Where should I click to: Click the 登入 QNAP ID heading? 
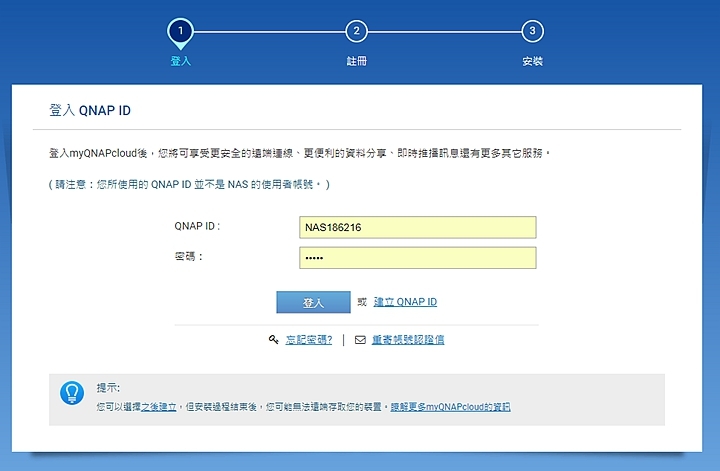point(90,110)
